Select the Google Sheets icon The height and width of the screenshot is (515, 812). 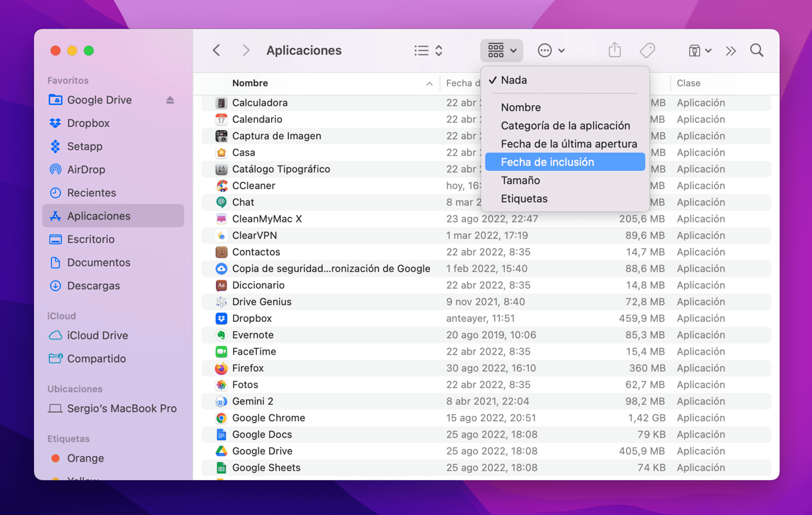pyautogui.click(x=221, y=468)
